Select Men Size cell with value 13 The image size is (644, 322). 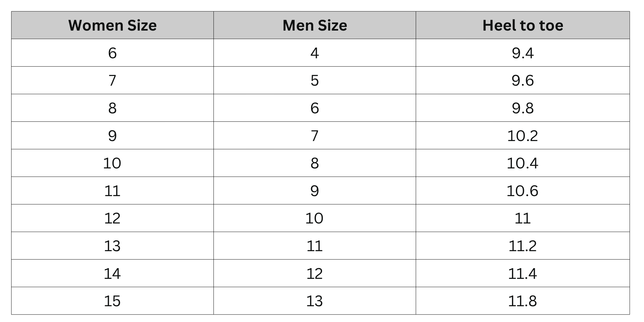315,301
